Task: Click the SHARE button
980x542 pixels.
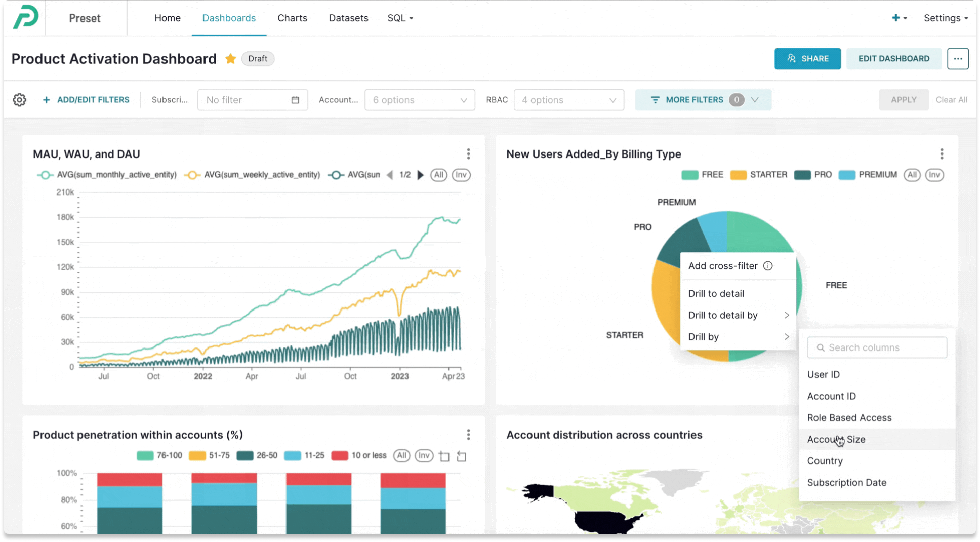Action: tap(807, 58)
